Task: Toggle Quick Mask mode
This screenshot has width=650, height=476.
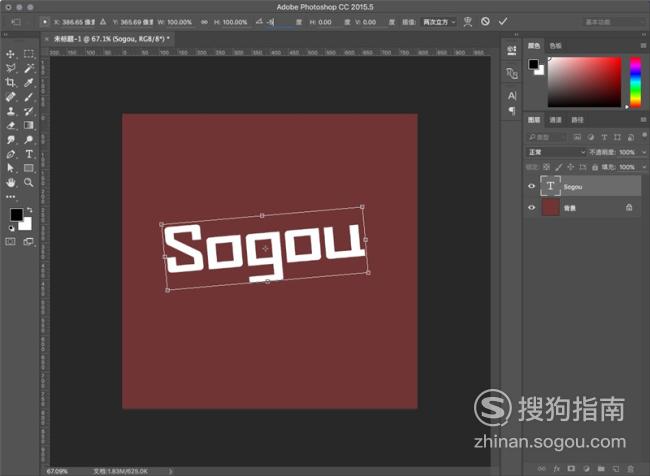Action: (10, 241)
